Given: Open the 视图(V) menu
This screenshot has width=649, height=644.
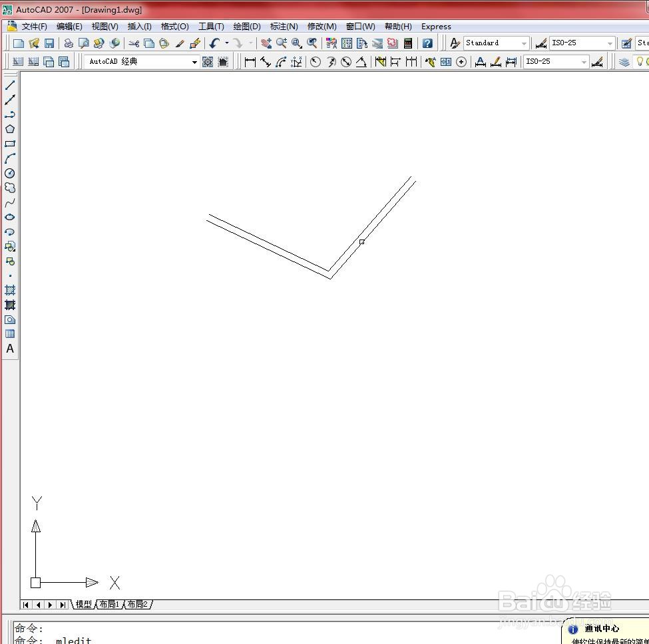Looking at the screenshot, I should pyautogui.click(x=105, y=27).
